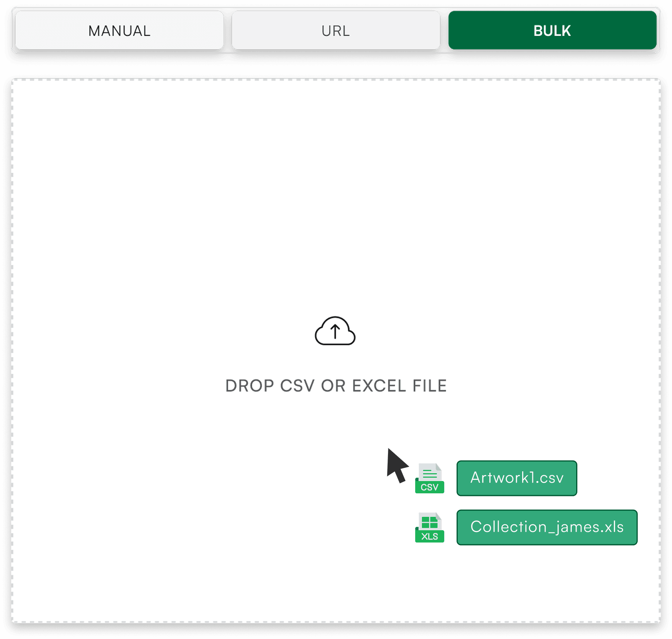Select the Collection_james.xls file label

tap(547, 528)
